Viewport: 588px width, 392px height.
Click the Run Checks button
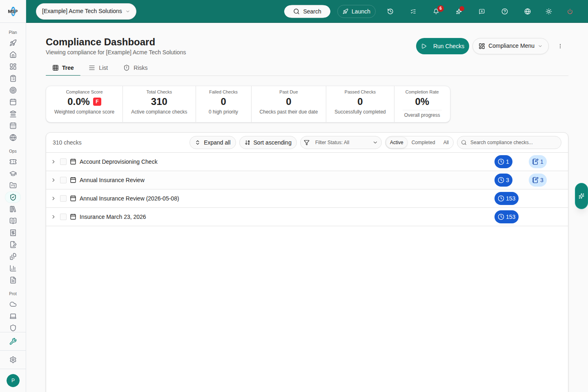tap(443, 46)
